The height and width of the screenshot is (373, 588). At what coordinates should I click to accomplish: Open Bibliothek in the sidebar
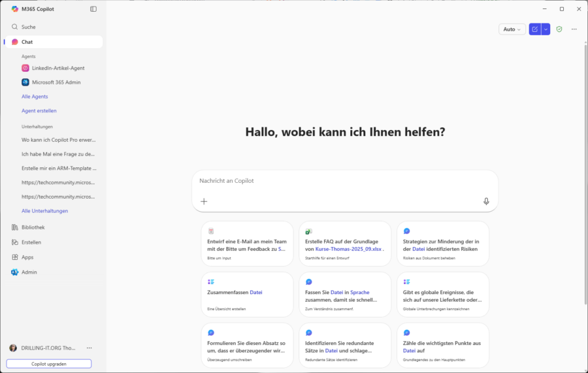(x=33, y=227)
